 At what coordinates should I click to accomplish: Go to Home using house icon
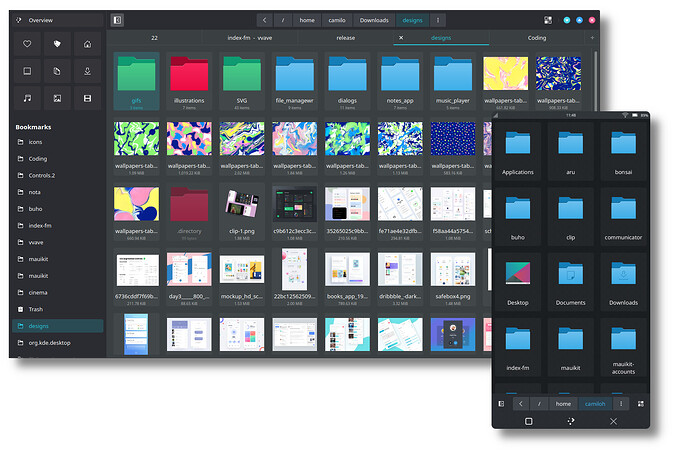88,44
